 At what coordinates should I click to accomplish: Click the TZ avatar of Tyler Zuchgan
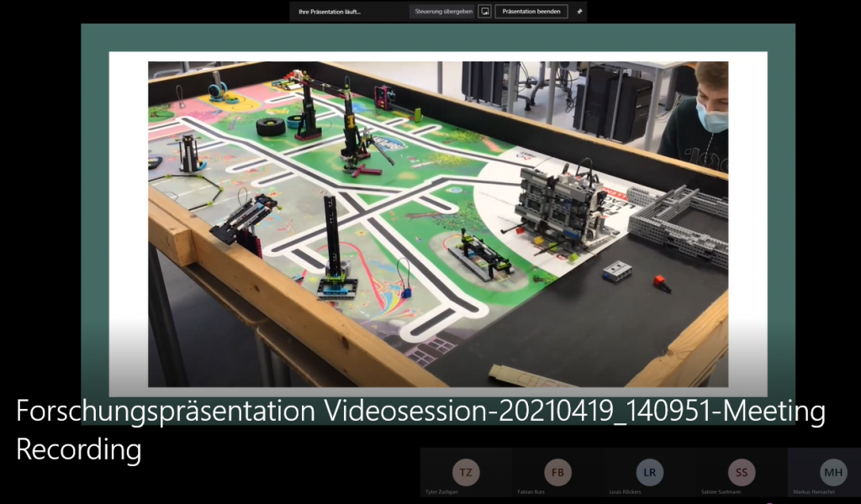coord(466,472)
